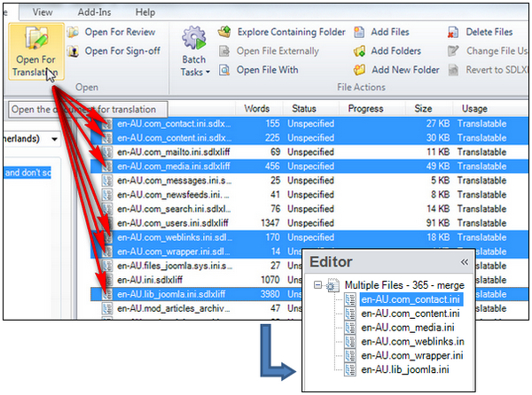Open the Add-Ins ribbon tab
This screenshot has width=532, height=395.
pos(102,12)
